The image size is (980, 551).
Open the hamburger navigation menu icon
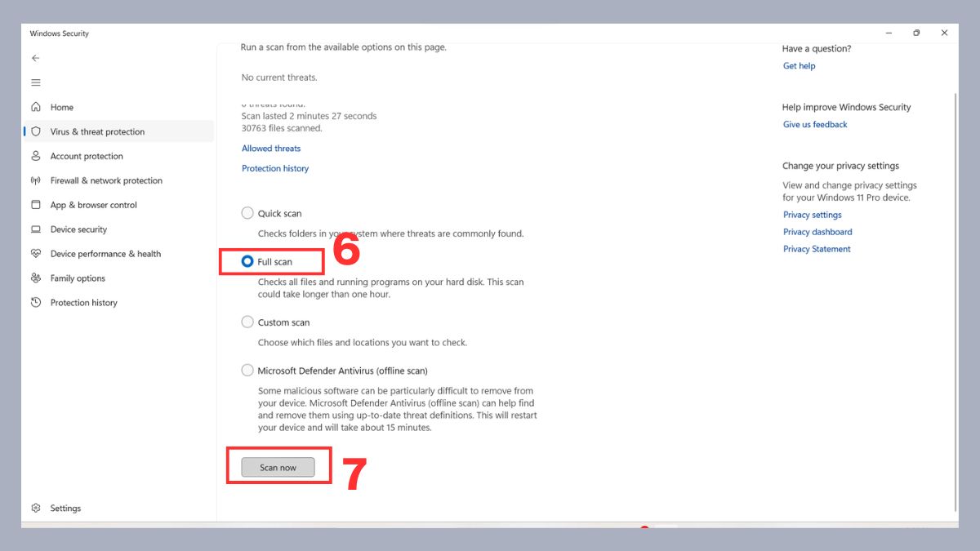pyautogui.click(x=35, y=82)
